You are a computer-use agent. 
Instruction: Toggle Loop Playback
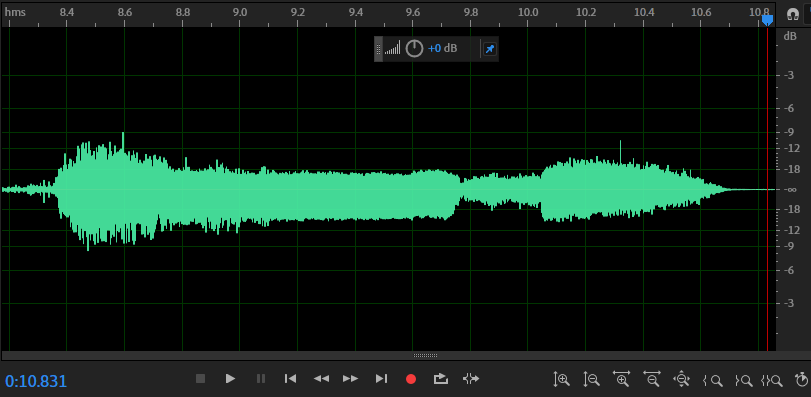click(x=441, y=379)
